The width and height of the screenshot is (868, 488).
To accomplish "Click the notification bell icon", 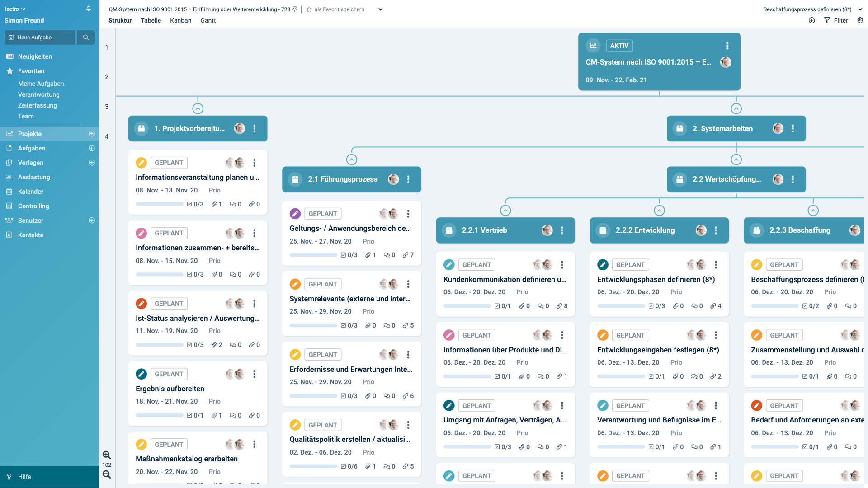I will (x=89, y=9).
